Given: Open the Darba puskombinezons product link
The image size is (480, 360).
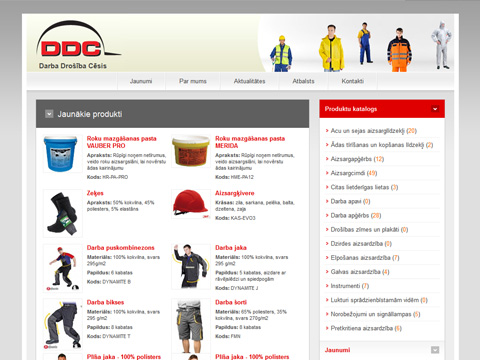Looking at the screenshot, I should 121,248.
